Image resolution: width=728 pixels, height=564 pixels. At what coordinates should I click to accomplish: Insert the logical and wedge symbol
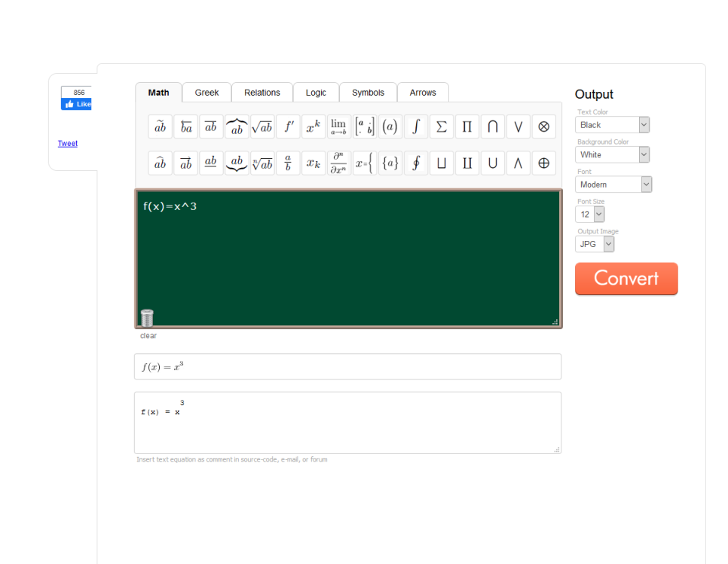tap(518, 163)
